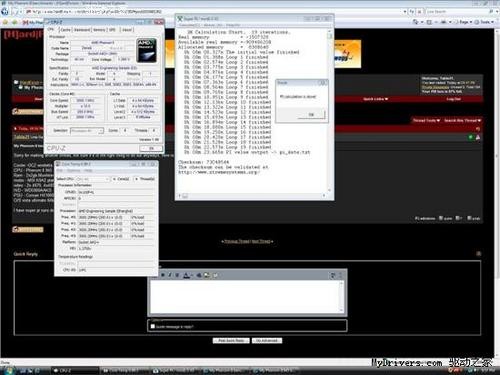Click the insert image icon in reply editor

click(207, 275)
